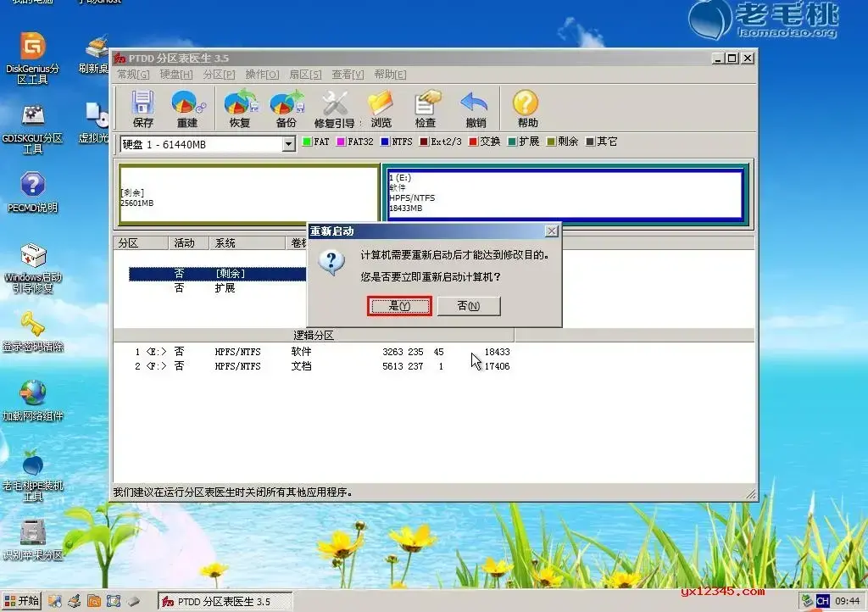Click the 18433 size value in table
The width and height of the screenshot is (868, 612).
[x=497, y=352]
